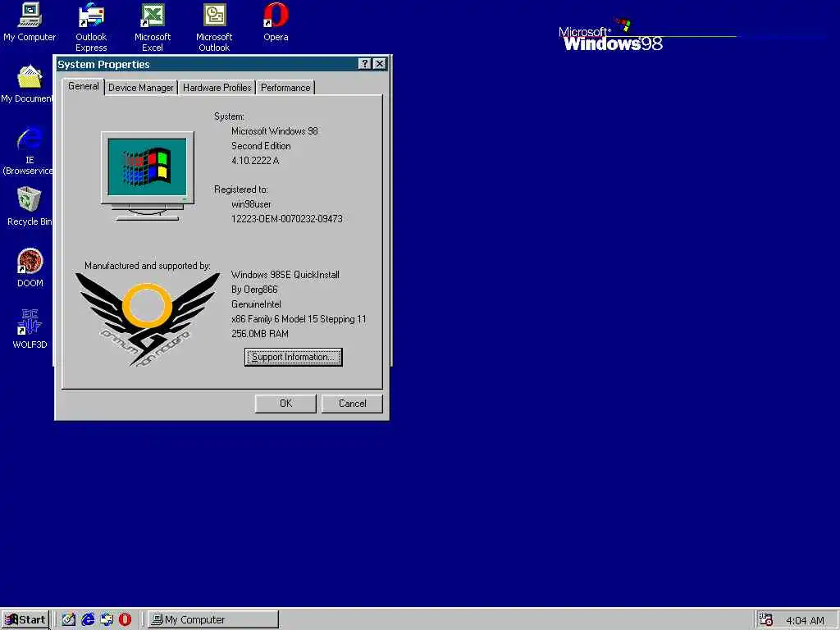Screen dimensions: 840x630
Task: Click Cancel in System Properties
Action: click(352, 404)
